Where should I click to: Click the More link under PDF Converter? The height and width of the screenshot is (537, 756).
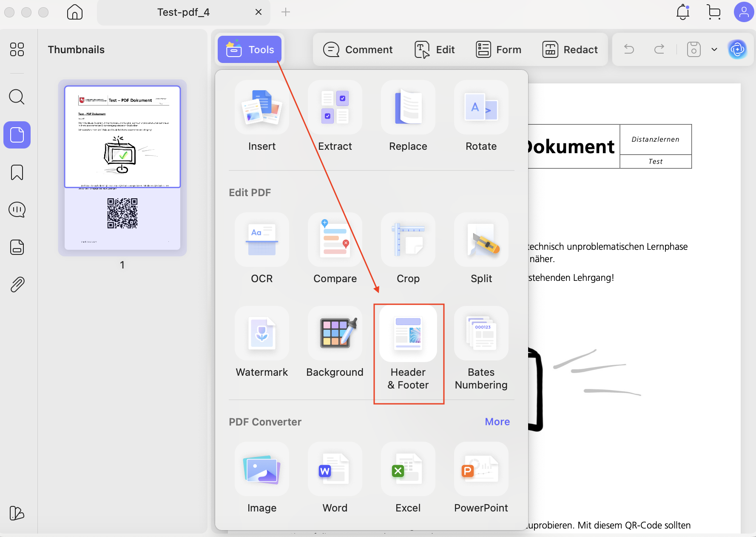[x=497, y=422]
